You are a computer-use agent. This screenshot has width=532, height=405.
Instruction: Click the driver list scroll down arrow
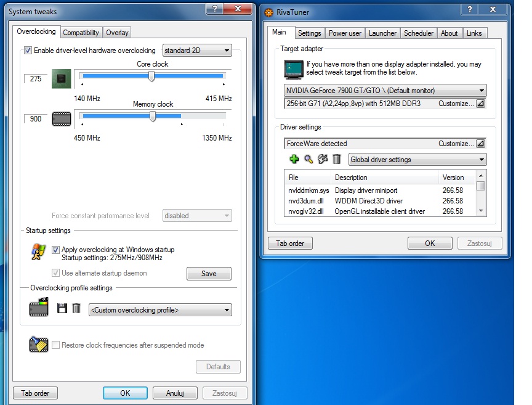point(481,211)
